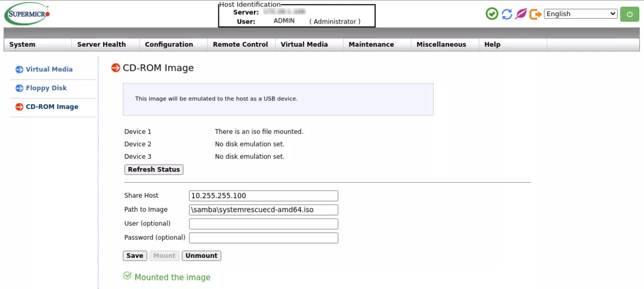
Task: Click the 'Share Host' label
Action: point(142,196)
